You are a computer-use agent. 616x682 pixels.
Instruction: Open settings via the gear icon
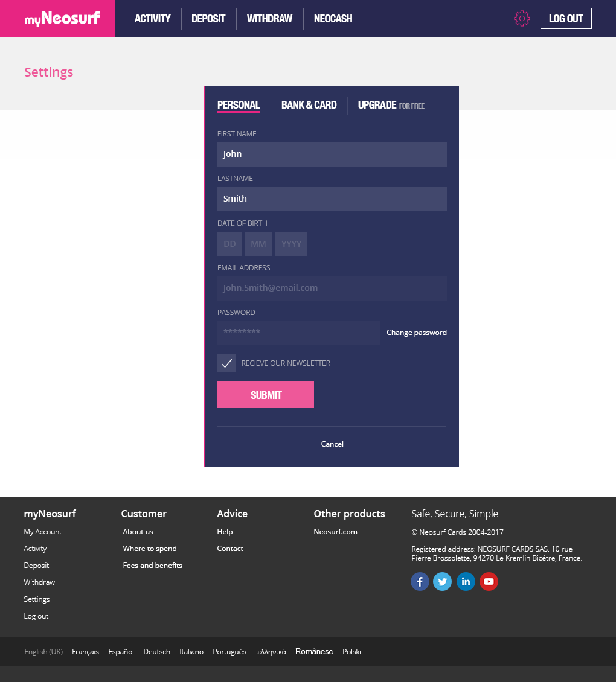tap(522, 18)
